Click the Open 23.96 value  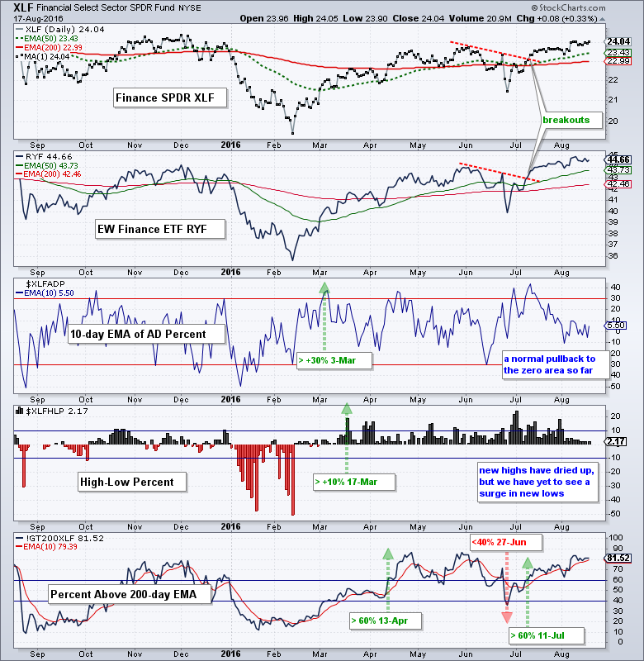[264, 18]
